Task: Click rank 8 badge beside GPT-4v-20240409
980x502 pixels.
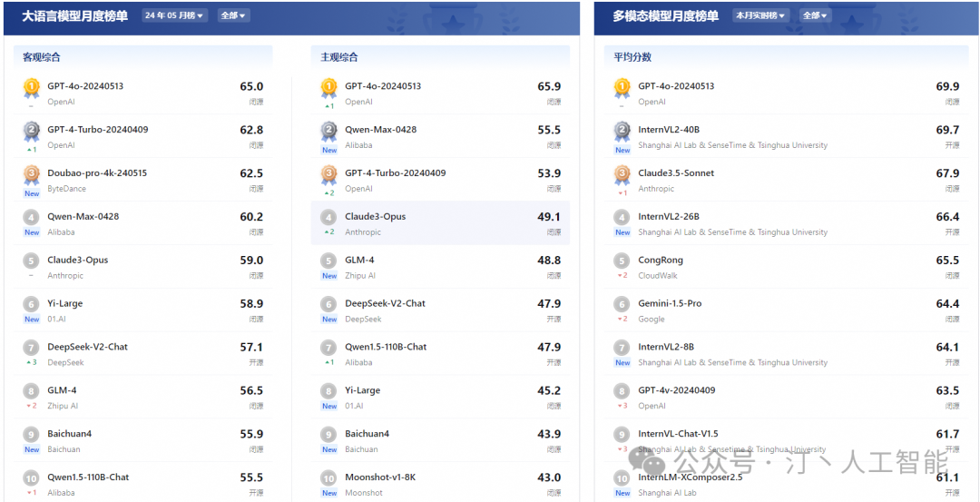Action: tap(622, 391)
